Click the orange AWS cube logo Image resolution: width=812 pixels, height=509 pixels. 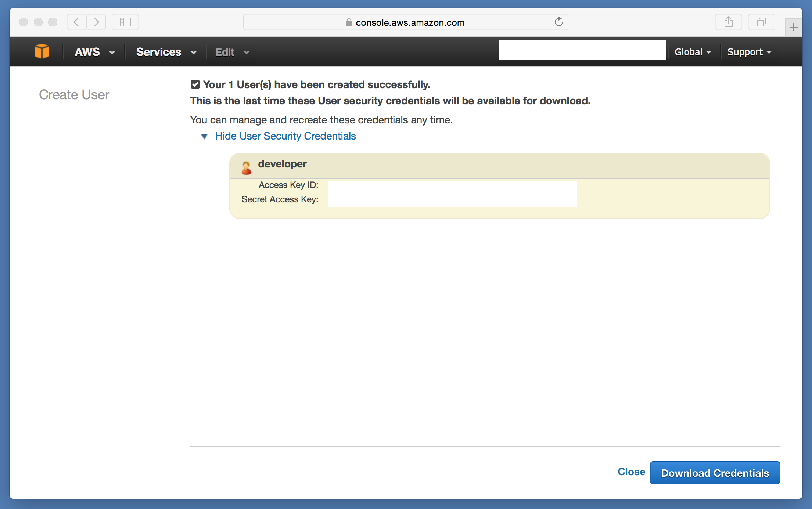point(42,51)
